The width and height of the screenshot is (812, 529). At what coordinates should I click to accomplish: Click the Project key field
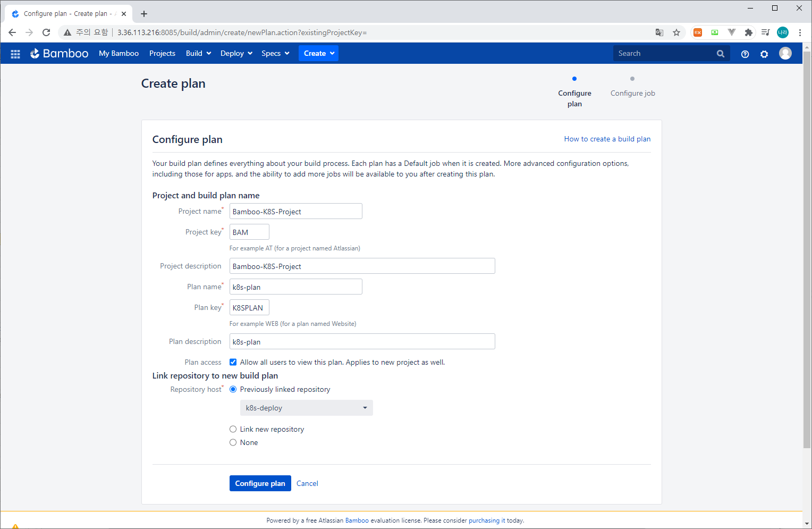click(x=249, y=232)
